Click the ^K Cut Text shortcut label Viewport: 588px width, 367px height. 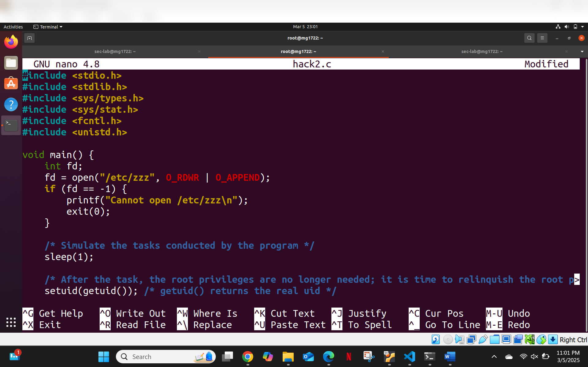point(284,313)
